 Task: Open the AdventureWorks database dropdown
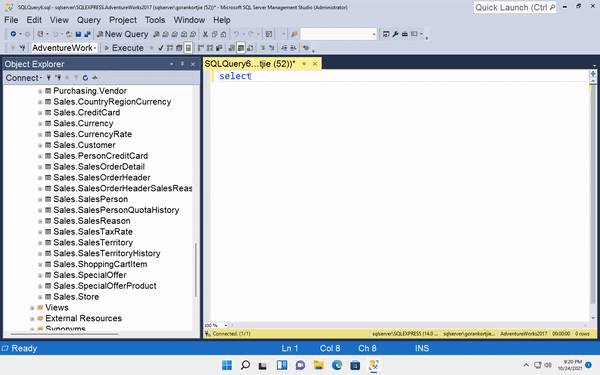pyautogui.click(x=95, y=48)
